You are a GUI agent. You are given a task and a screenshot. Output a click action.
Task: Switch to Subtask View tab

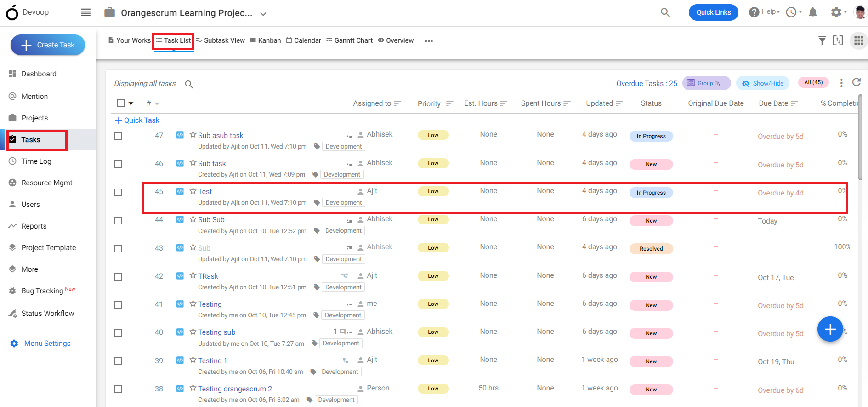pos(220,40)
